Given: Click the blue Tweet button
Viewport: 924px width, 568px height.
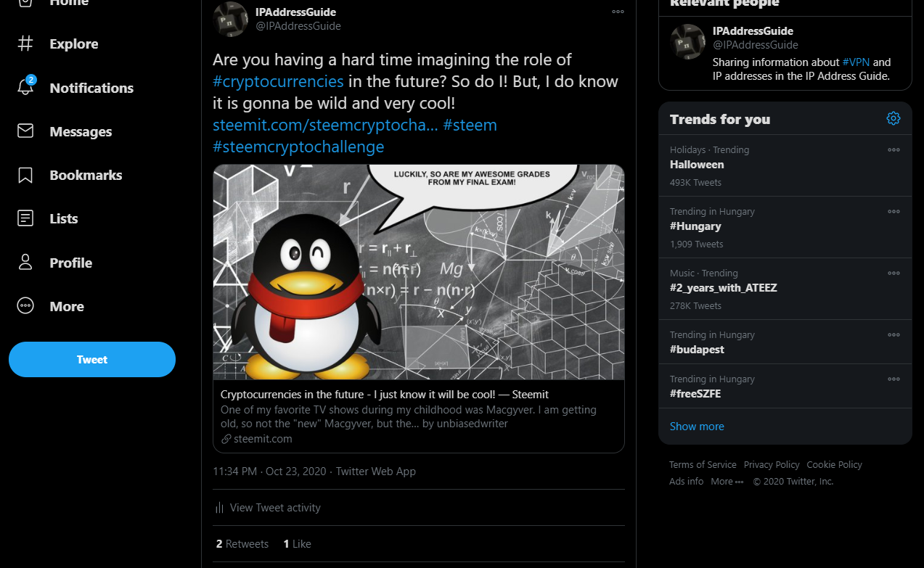Looking at the screenshot, I should [x=92, y=360].
